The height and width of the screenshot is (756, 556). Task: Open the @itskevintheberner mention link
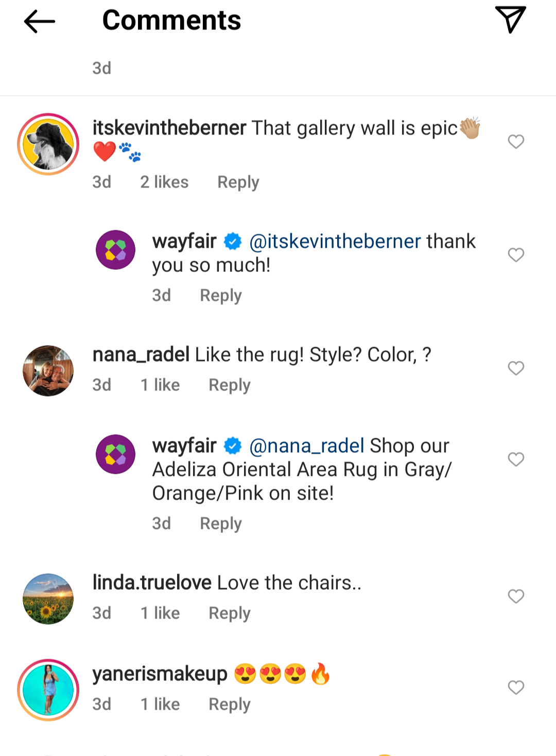335,241
